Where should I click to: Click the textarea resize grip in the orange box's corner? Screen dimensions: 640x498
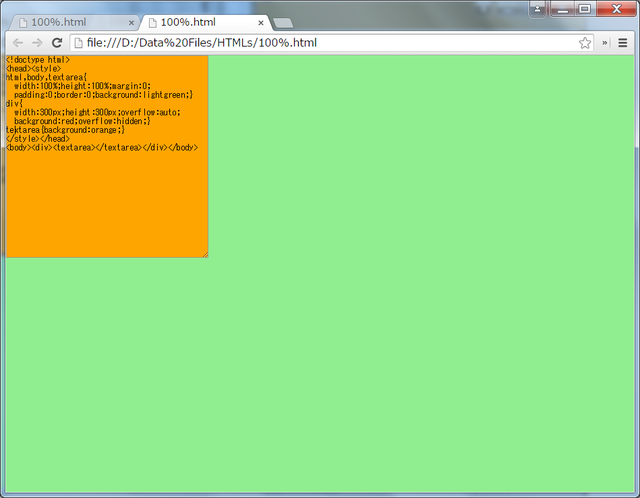(x=205, y=254)
